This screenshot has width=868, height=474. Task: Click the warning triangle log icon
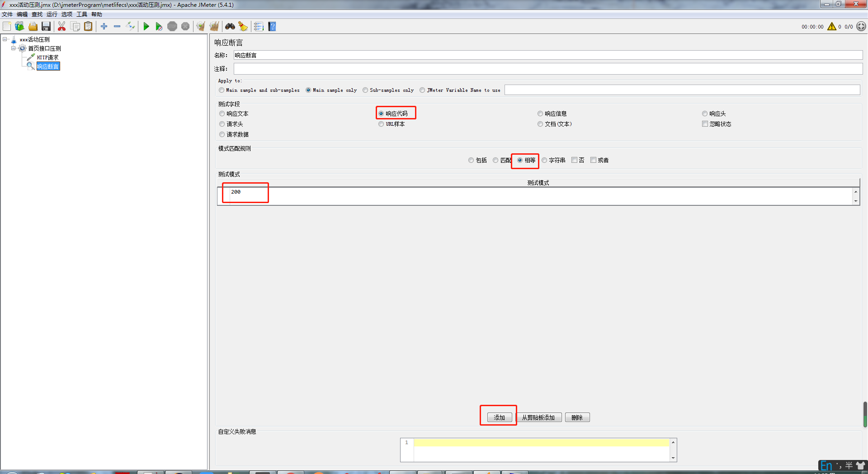click(x=832, y=26)
